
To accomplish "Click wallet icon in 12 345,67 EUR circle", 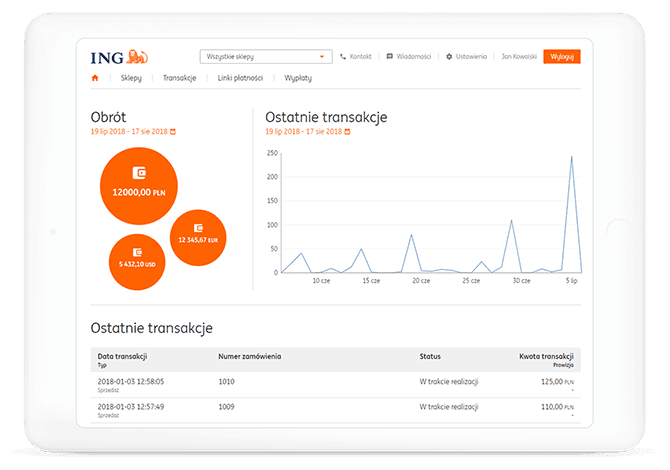I will pyautogui.click(x=198, y=227).
